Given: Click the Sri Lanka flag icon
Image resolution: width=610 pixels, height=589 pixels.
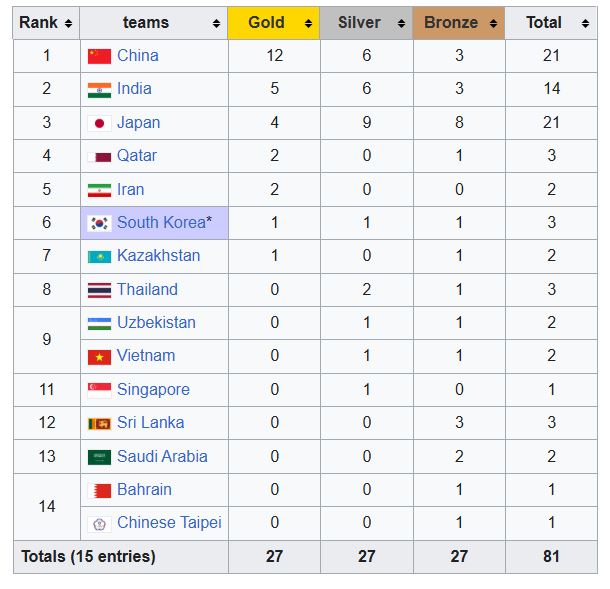Looking at the screenshot, I should click(x=99, y=424).
